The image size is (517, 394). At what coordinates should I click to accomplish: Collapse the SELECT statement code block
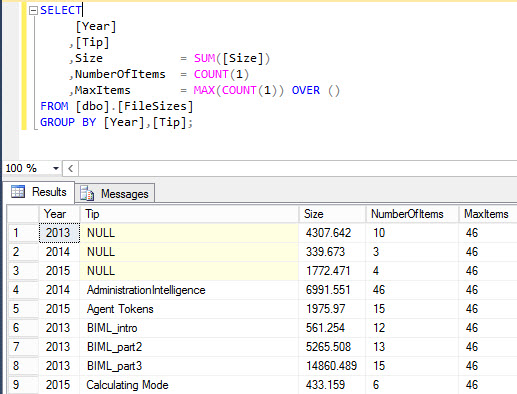pyautogui.click(x=33, y=11)
